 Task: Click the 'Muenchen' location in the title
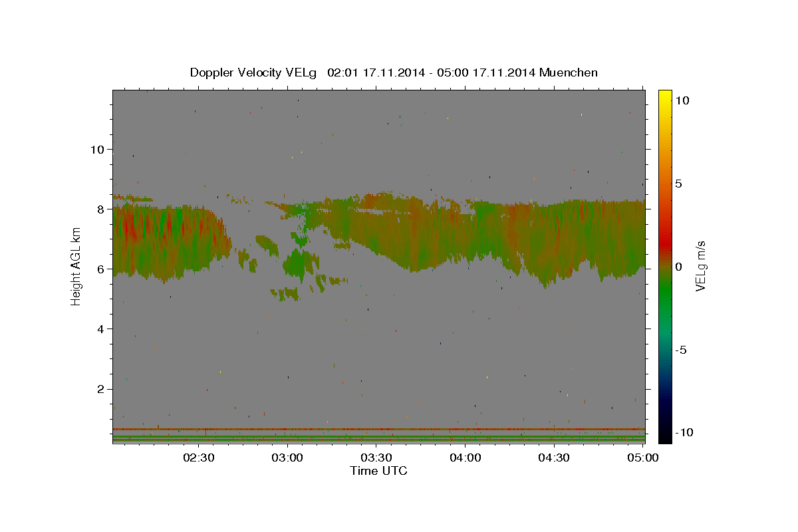569,72
